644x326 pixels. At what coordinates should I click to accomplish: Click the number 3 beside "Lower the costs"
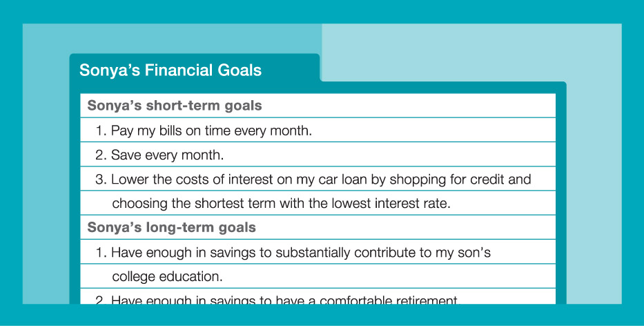pos(101,180)
